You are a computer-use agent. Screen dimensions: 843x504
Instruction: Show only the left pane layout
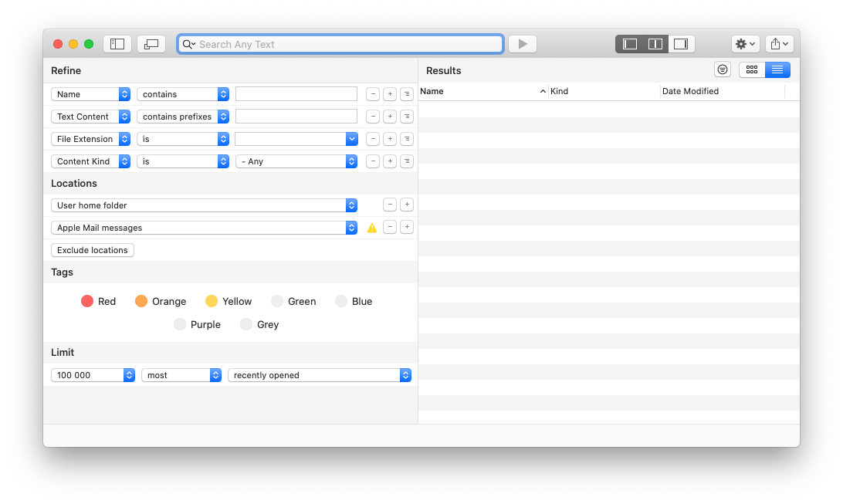pyautogui.click(x=630, y=44)
